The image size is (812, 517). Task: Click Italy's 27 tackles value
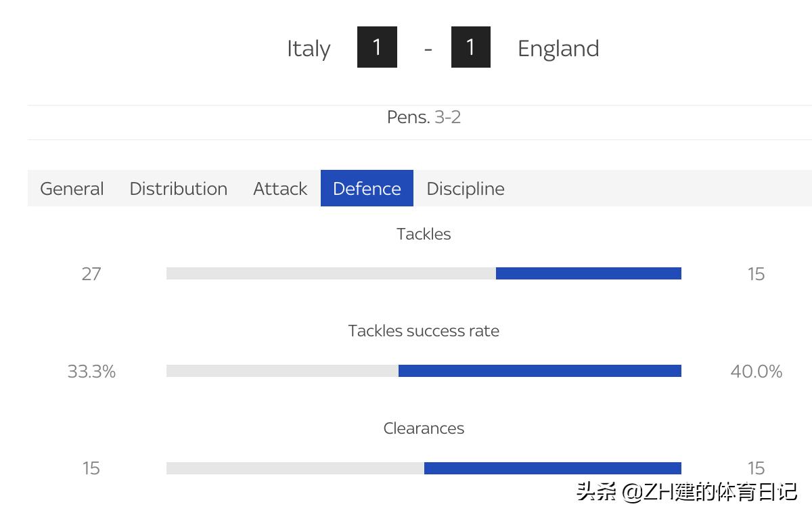(x=91, y=274)
